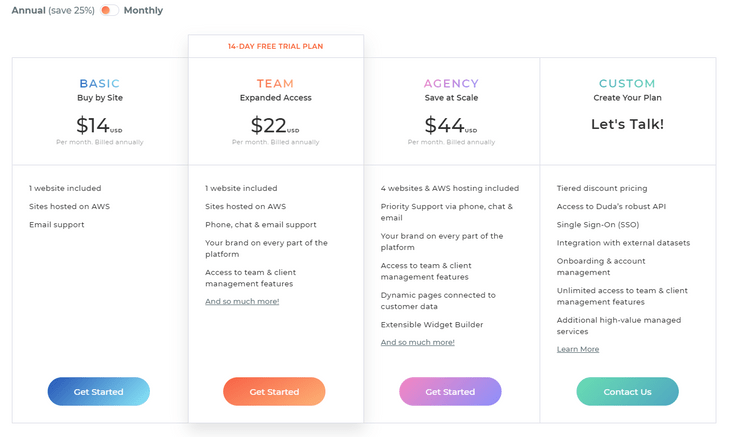This screenshot has height=437, width=730.
Task: Click the BASIC plan title
Action: 100,84
